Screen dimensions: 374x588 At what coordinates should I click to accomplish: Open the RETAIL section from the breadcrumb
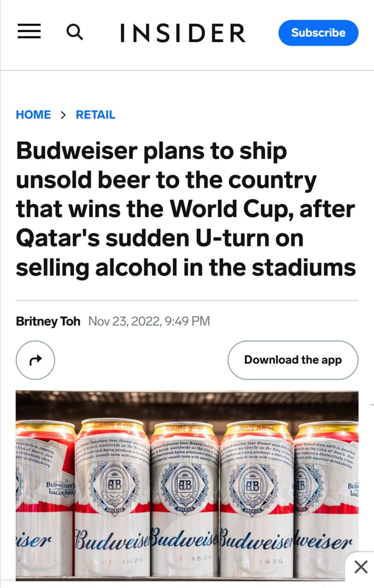coord(96,114)
